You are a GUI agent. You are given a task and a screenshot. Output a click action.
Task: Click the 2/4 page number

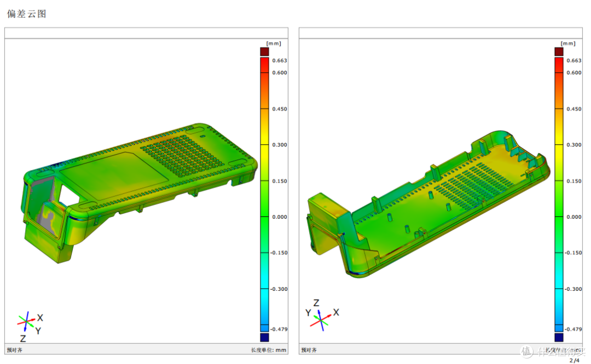(x=575, y=361)
